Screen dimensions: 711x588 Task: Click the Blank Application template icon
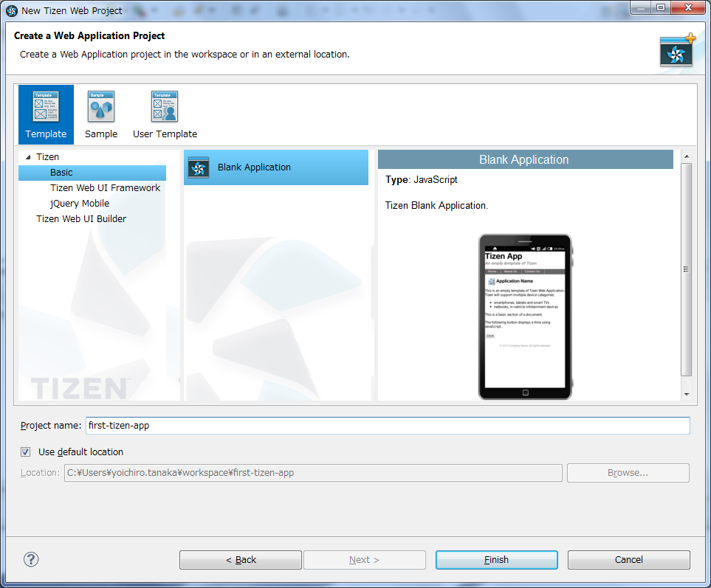(198, 167)
